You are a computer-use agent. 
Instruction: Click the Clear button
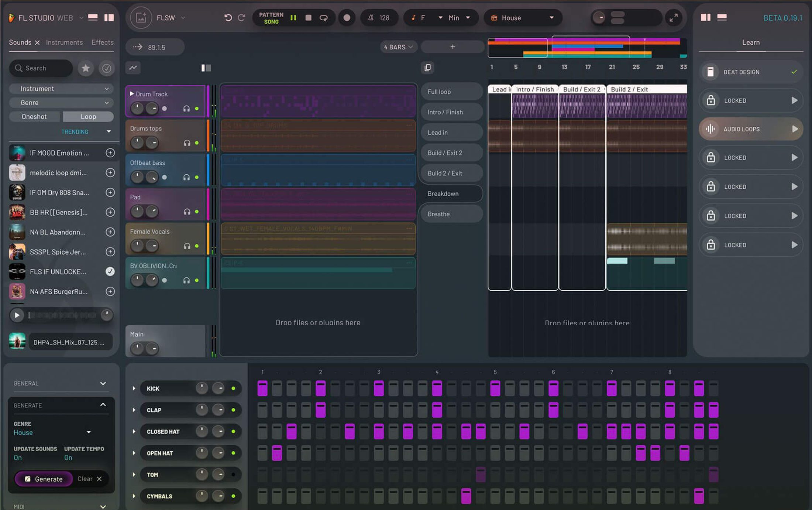click(89, 479)
